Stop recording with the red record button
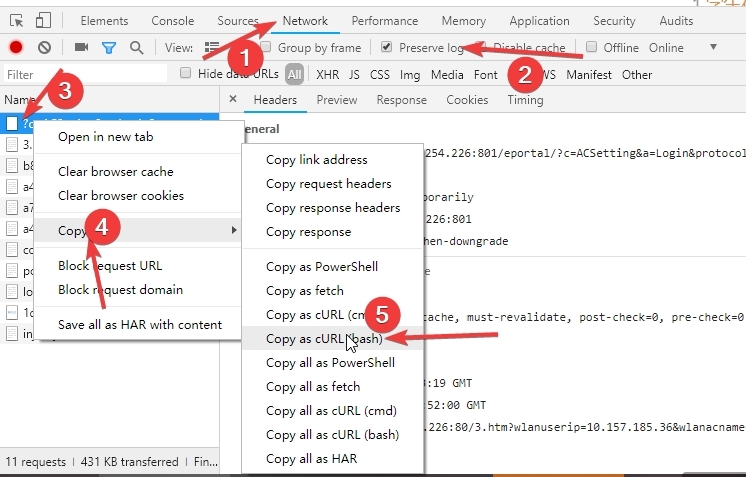Viewport: 746px width, 477px height. coord(16,47)
